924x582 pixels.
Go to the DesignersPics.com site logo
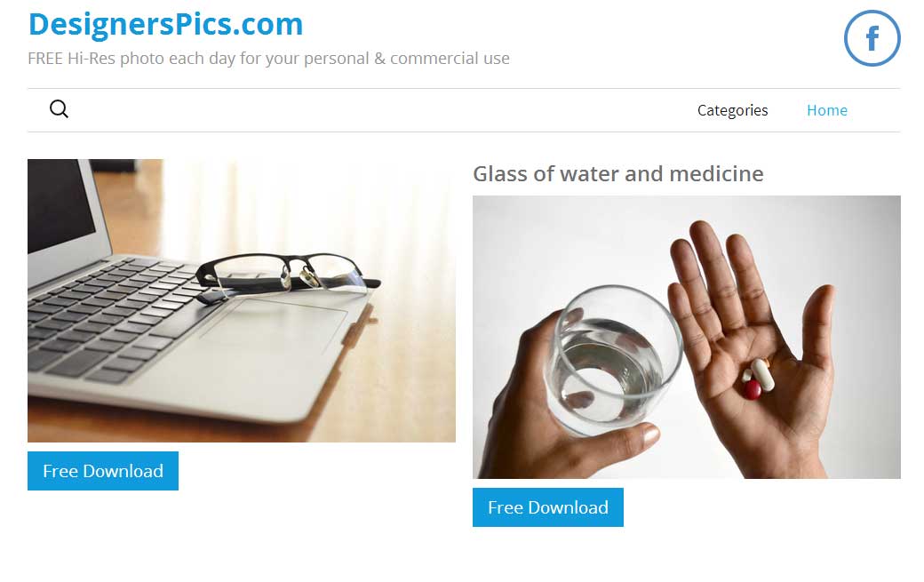point(165,24)
